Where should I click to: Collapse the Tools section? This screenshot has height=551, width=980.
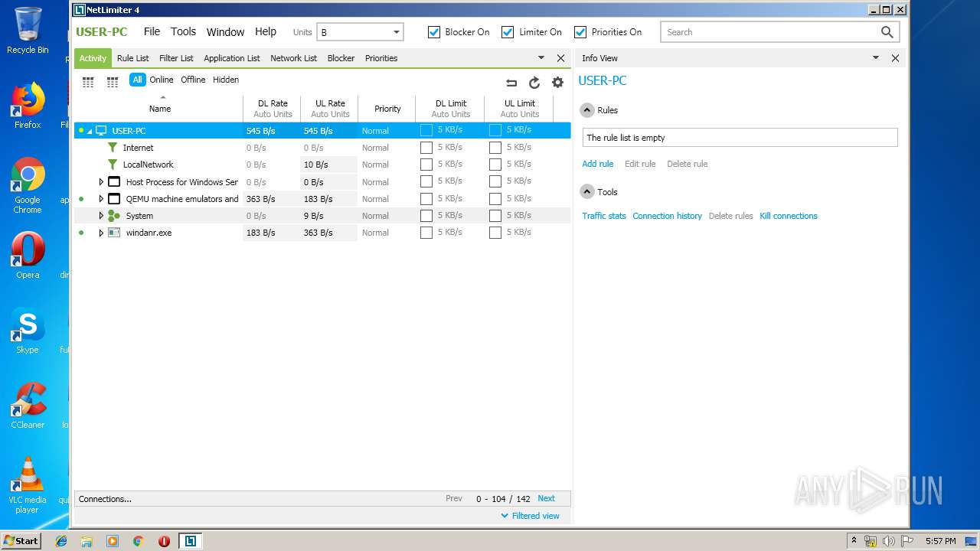pyautogui.click(x=587, y=192)
